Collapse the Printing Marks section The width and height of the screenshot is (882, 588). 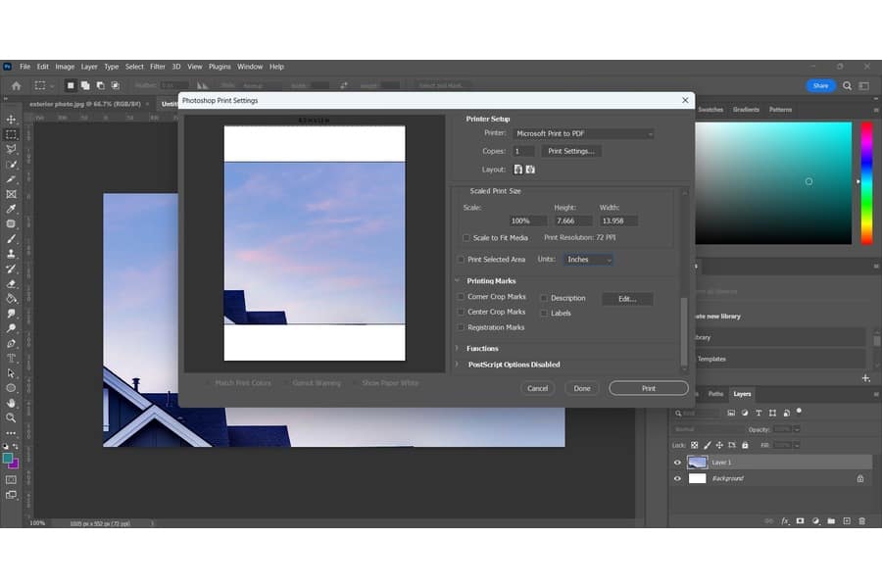[458, 281]
